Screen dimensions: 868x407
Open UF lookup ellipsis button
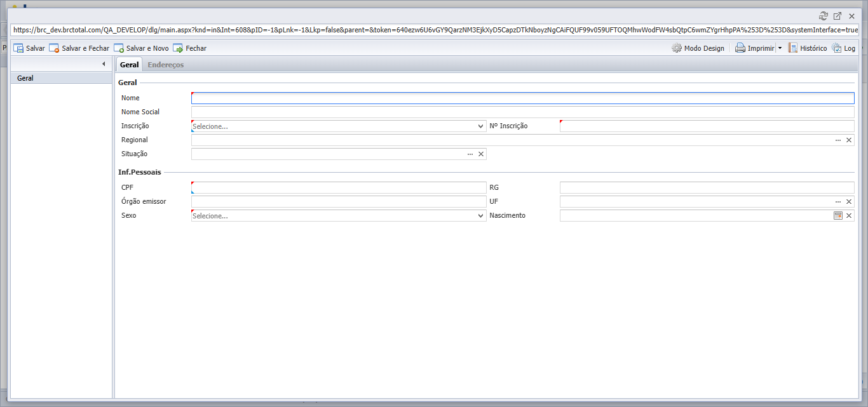(838, 202)
